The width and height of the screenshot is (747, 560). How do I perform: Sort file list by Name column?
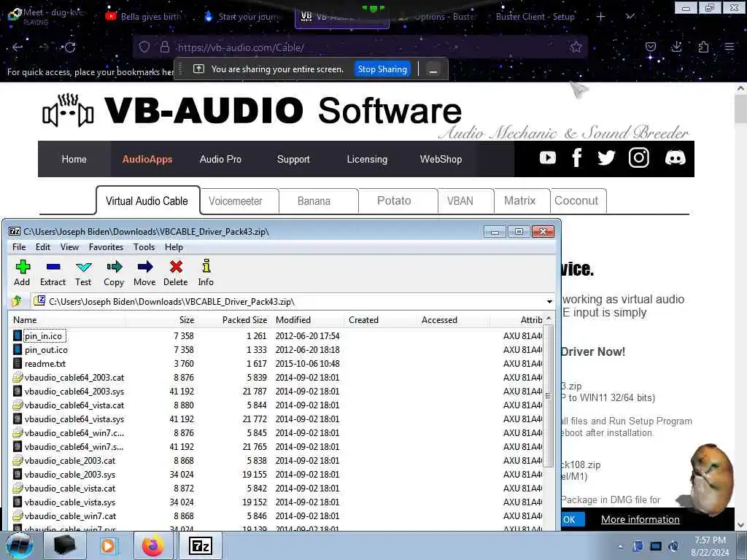67,320
